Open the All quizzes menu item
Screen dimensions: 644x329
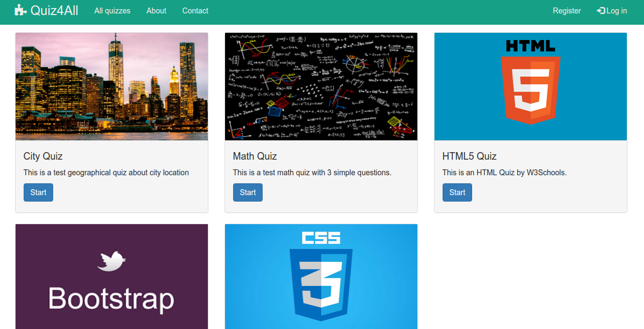point(112,11)
